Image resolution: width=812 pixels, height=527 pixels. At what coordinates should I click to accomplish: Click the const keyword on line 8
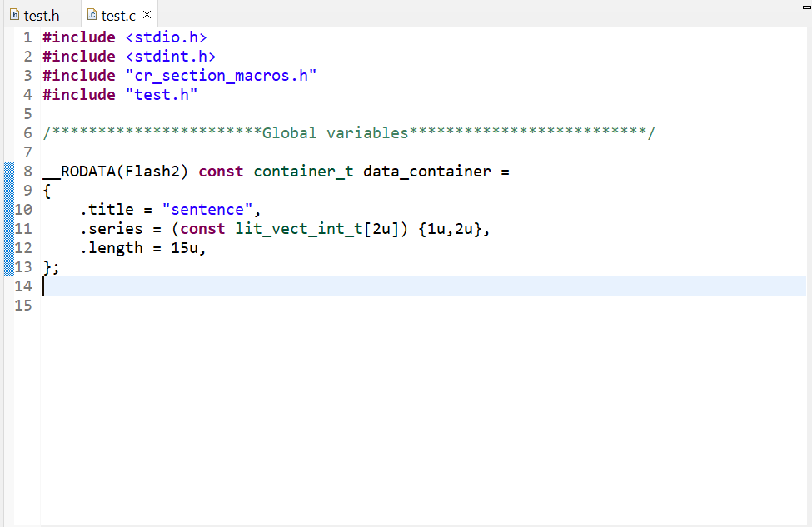221,171
